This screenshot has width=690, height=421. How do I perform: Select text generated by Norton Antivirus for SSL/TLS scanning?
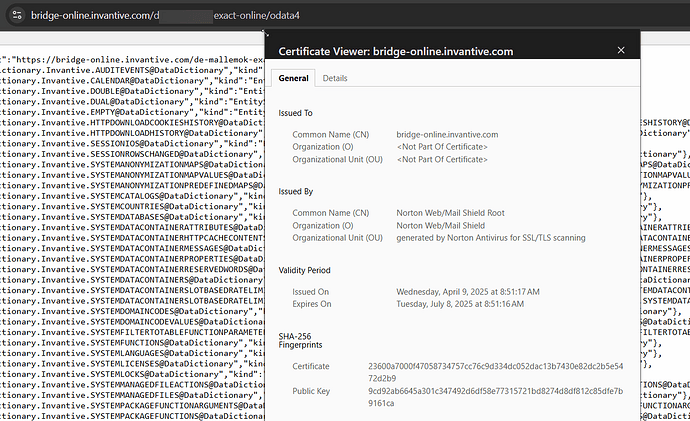[x=491, y=238]
